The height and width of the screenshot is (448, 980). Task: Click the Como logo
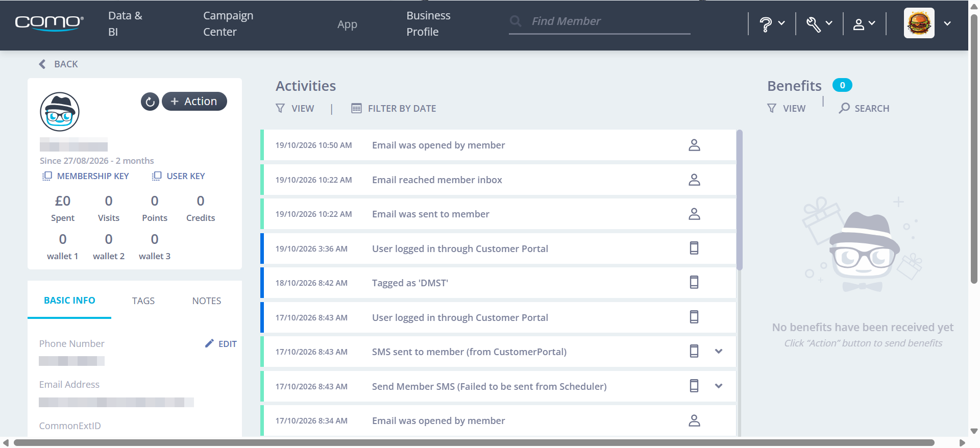point(49,23)
